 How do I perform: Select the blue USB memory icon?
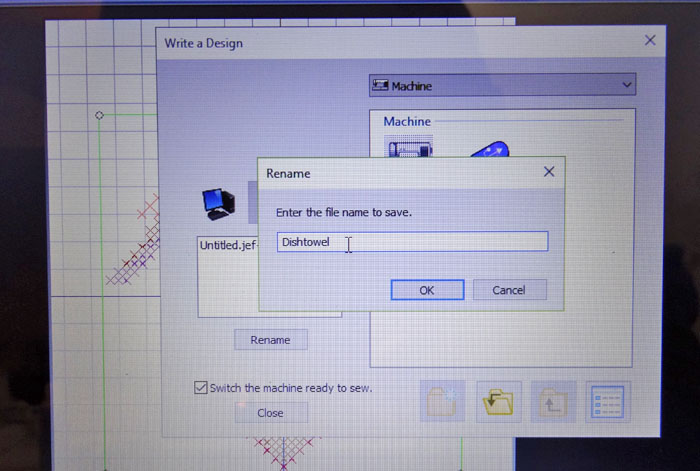[490, 150]
